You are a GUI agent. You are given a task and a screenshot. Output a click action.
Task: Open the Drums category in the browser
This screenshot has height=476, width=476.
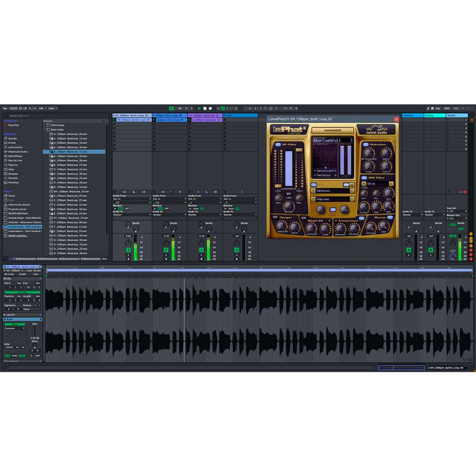10,143
